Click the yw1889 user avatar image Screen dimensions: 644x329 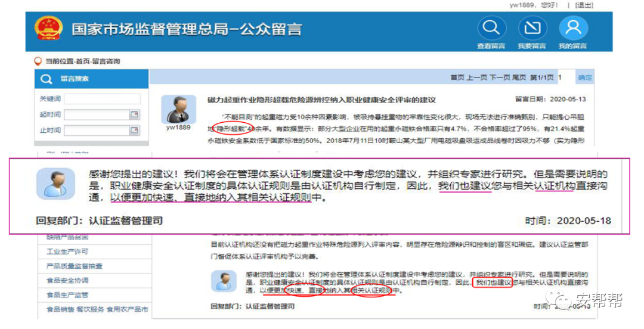click(178, 109)
